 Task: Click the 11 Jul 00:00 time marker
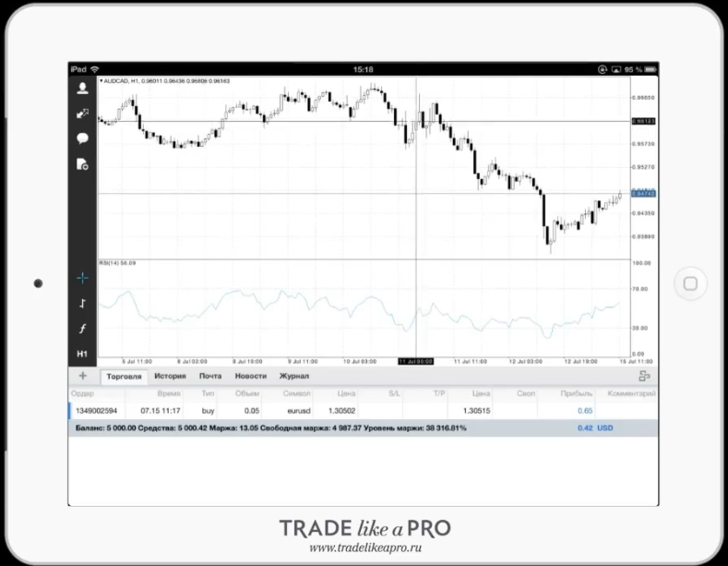coord(415,361)
